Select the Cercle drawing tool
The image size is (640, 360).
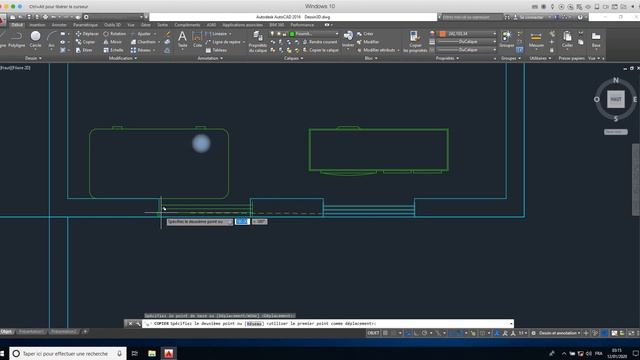pos(36,40)
